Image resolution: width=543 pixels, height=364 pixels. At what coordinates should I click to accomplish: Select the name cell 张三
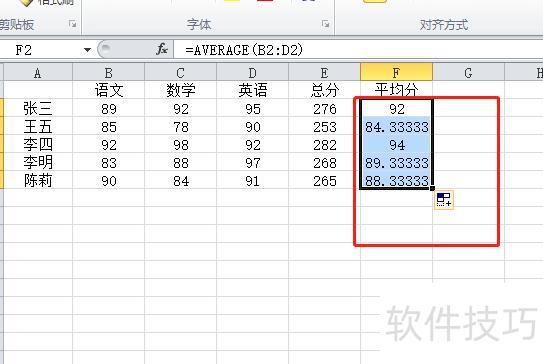[x=38, y=108]
